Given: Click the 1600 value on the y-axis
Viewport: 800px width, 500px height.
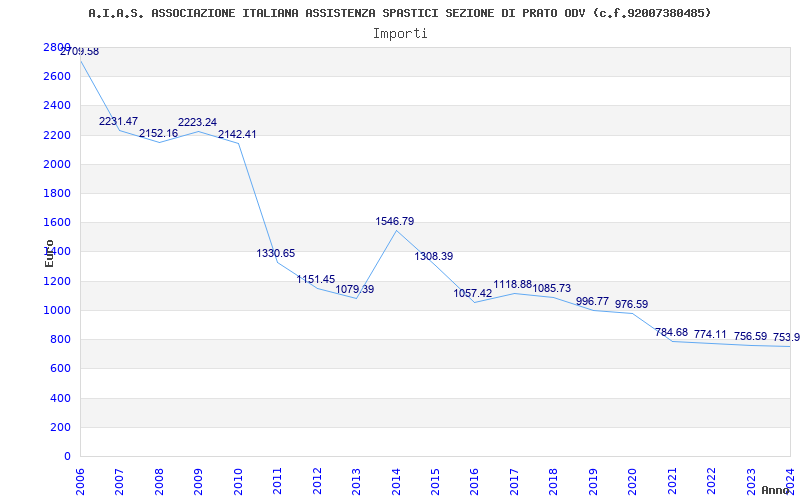Looking at the screenshot, I should click(57, 222).
